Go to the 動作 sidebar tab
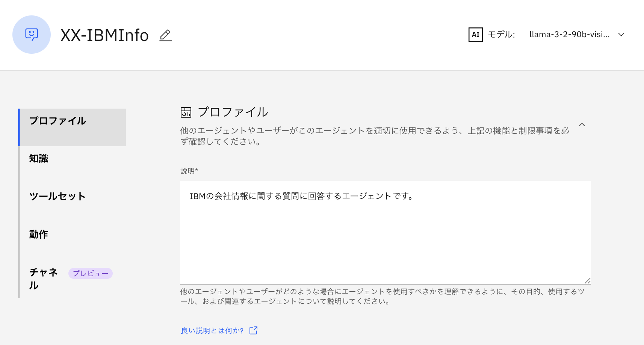The image size is (644, 345). pos(39,235)
